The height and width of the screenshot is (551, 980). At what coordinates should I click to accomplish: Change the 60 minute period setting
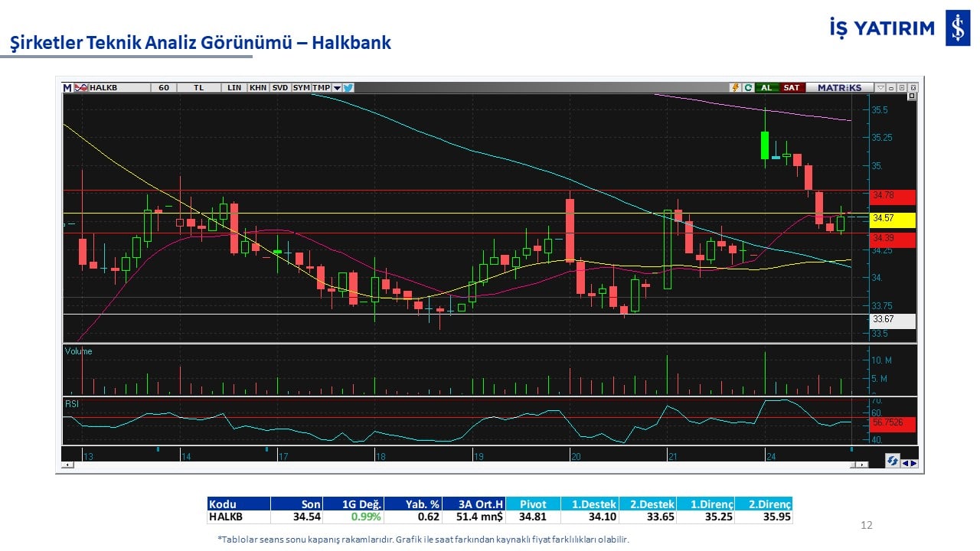(164, 87)
